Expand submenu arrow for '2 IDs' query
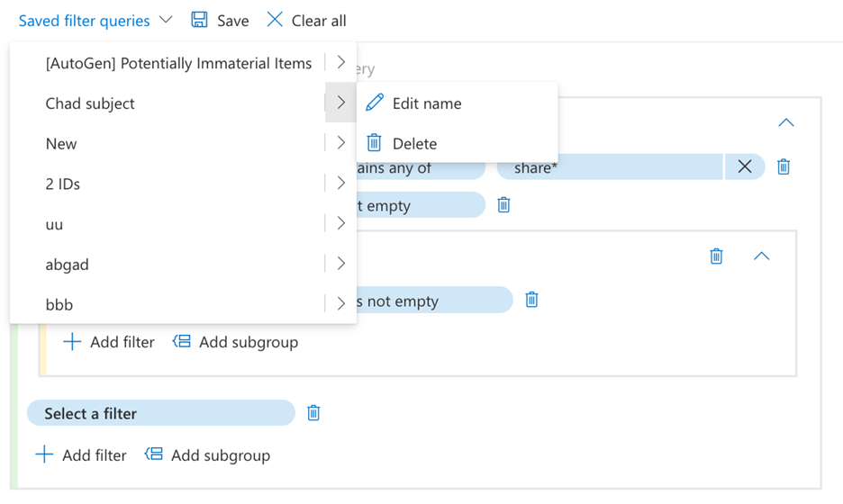Viewport: 843px width, 504px height. (x=340, y=184)
